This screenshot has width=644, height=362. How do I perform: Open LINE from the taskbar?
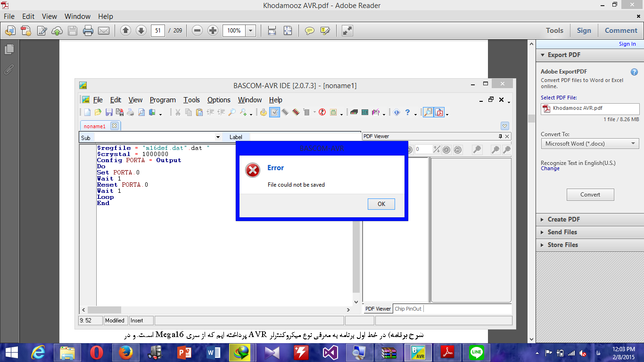point(477,353)
